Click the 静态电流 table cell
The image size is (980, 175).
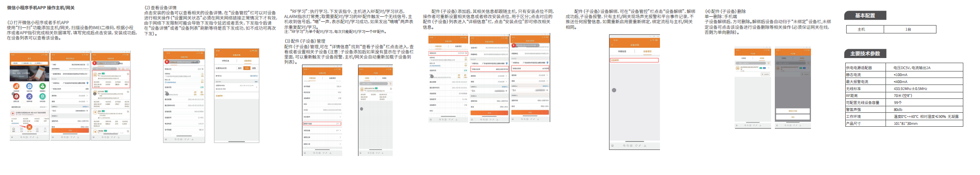[x=865, y=75]
